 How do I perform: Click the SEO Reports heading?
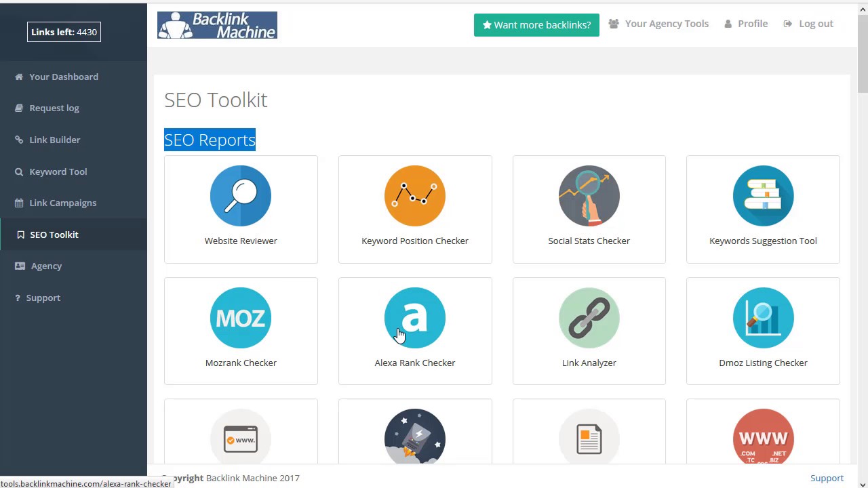[x=210, y=140]
